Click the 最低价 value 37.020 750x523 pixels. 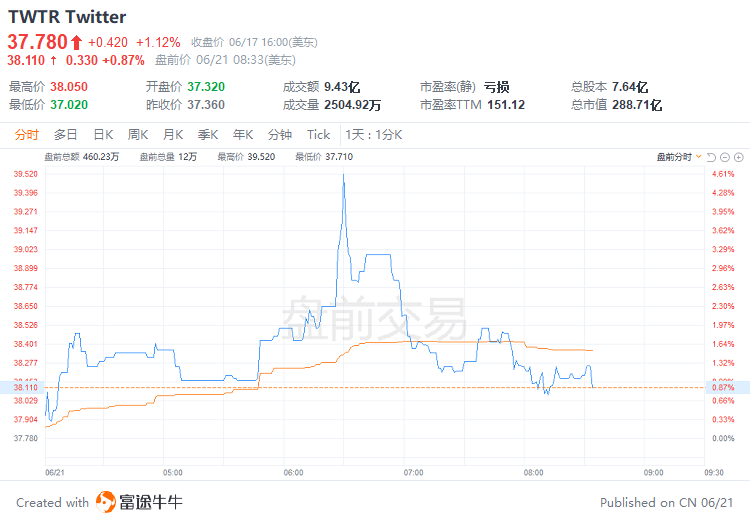point(69,104)
